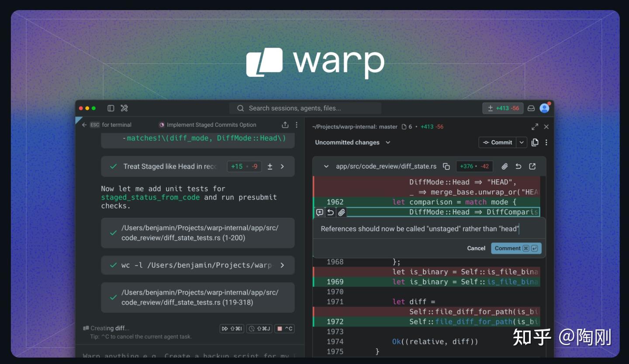Expand the Treat Staged like Head step

pos(282,166)
